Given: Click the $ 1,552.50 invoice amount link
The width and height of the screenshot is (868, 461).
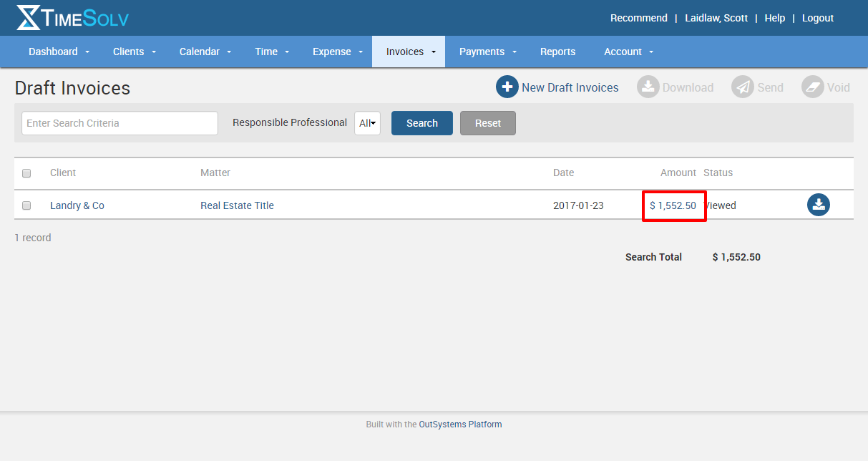Looking at the screenshot, I should tap(673, 205).
